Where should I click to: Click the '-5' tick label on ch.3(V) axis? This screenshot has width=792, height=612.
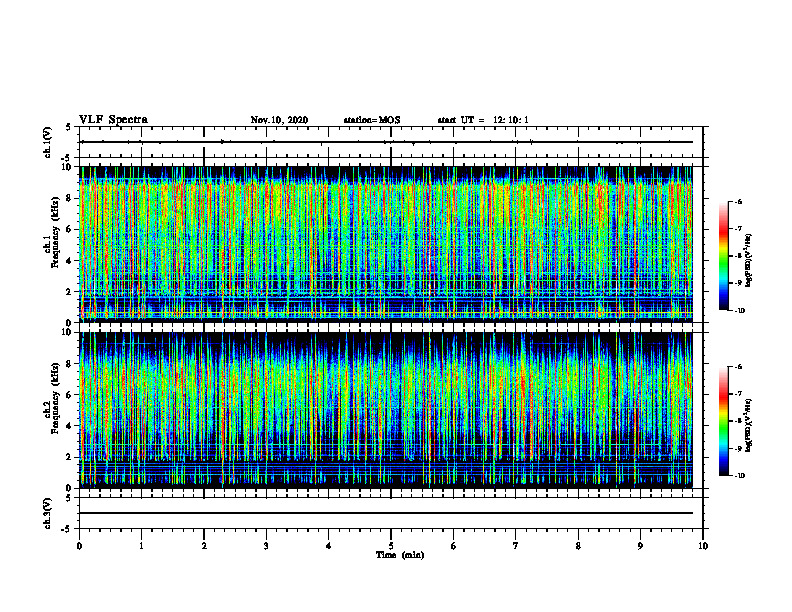coord(68,529)
